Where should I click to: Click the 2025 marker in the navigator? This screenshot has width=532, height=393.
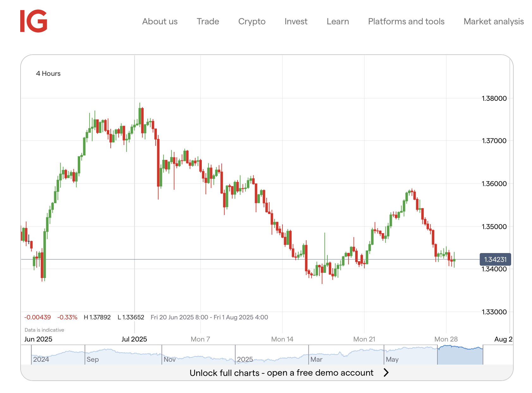tap(245, 360)
